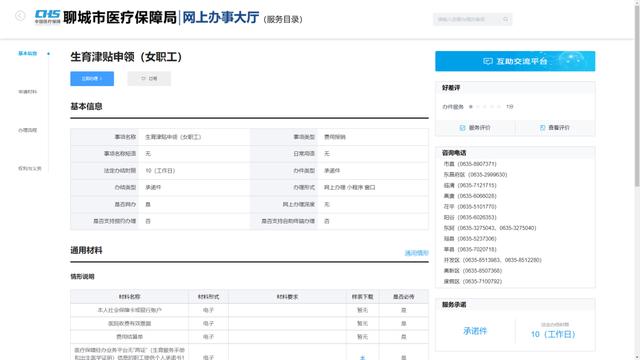Click the 10（工作日）cell in 基本信息 table
This screenshot has width=640, height=360.
(x=194, y=171)
